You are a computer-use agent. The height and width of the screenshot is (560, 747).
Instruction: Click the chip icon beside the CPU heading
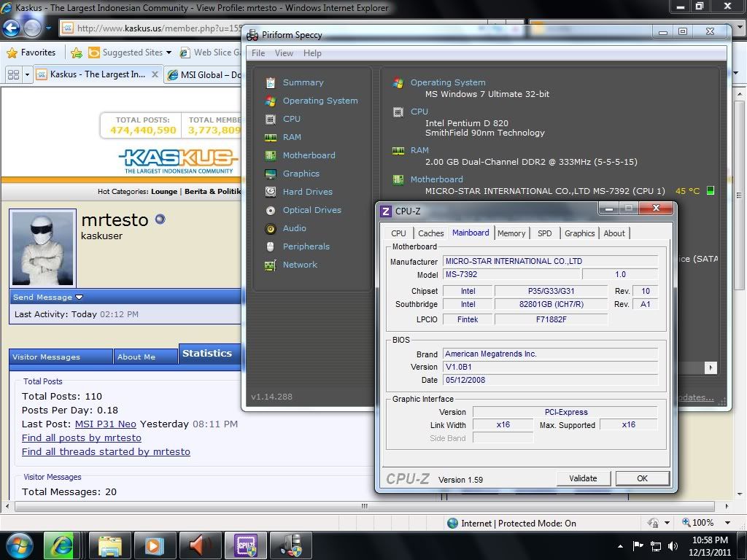coord(398,112)
